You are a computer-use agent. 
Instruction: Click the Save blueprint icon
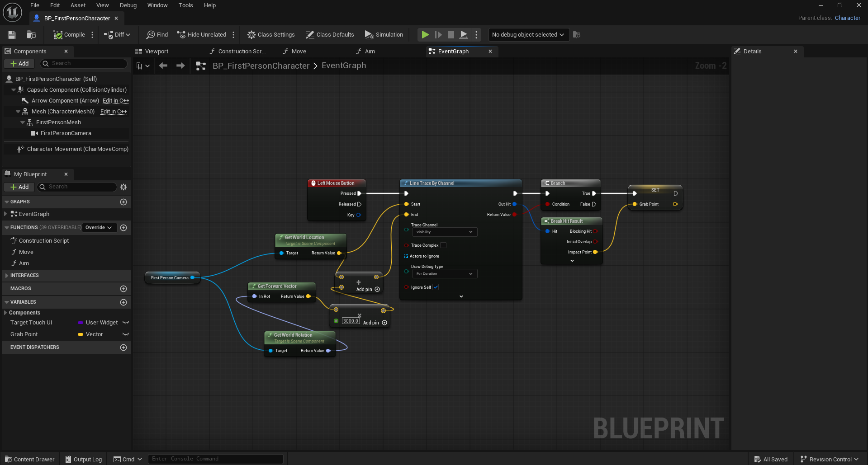click(12, 35)
